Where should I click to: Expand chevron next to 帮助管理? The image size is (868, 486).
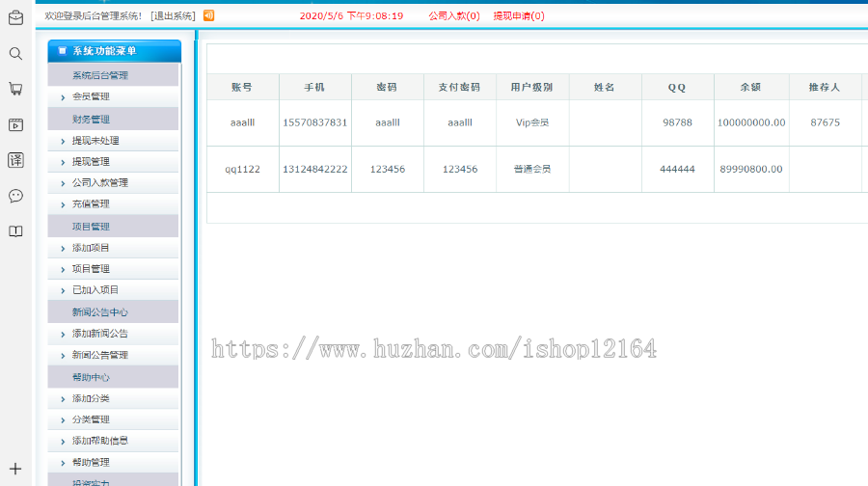(63, 463)
